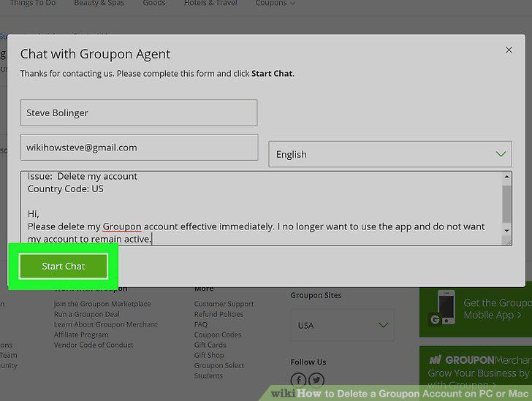Click the text area resize handle

(x=507, y=241)
